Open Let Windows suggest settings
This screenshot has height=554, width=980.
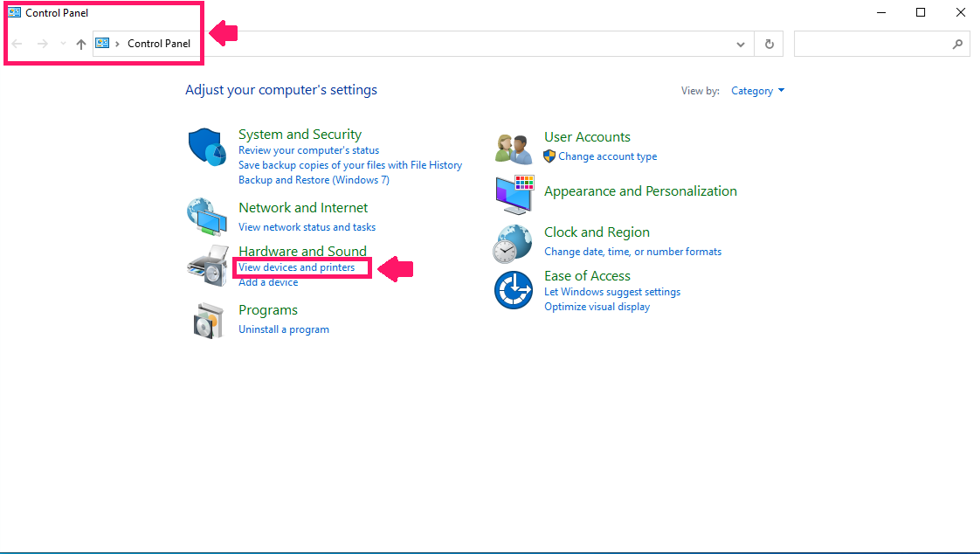[612, 292]
